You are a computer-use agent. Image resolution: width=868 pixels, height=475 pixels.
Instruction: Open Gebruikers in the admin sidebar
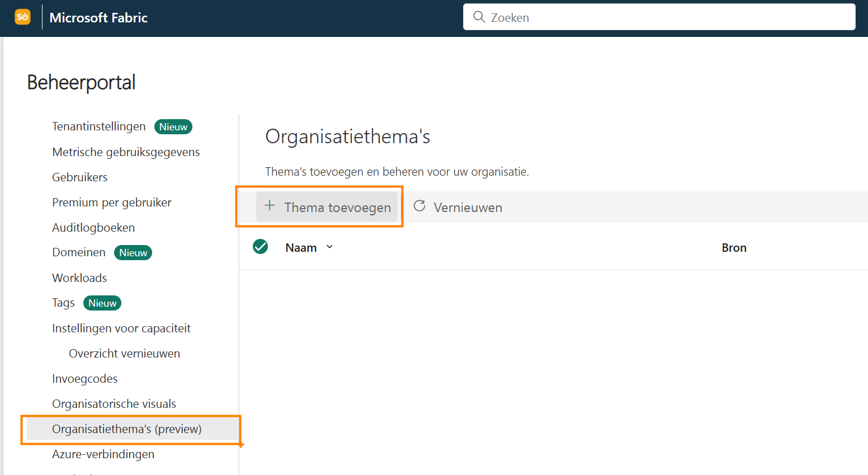pos(79,177)
